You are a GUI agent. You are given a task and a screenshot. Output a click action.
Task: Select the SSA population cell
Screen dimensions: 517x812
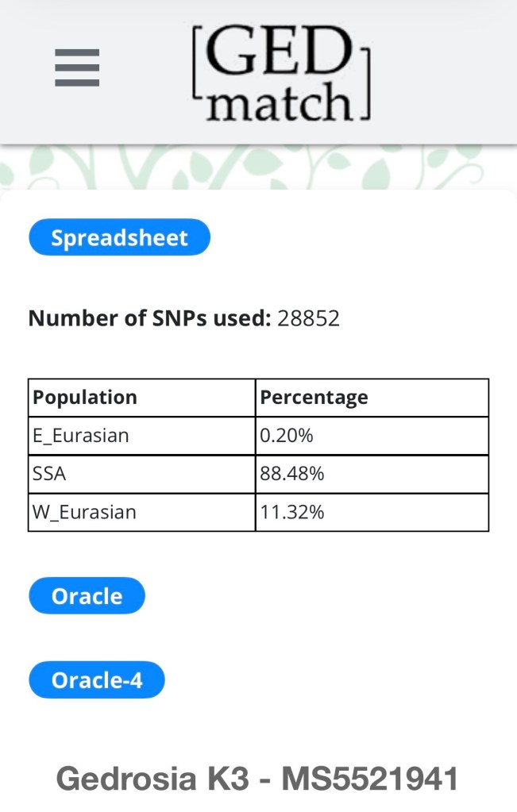[x=49, y=474]
